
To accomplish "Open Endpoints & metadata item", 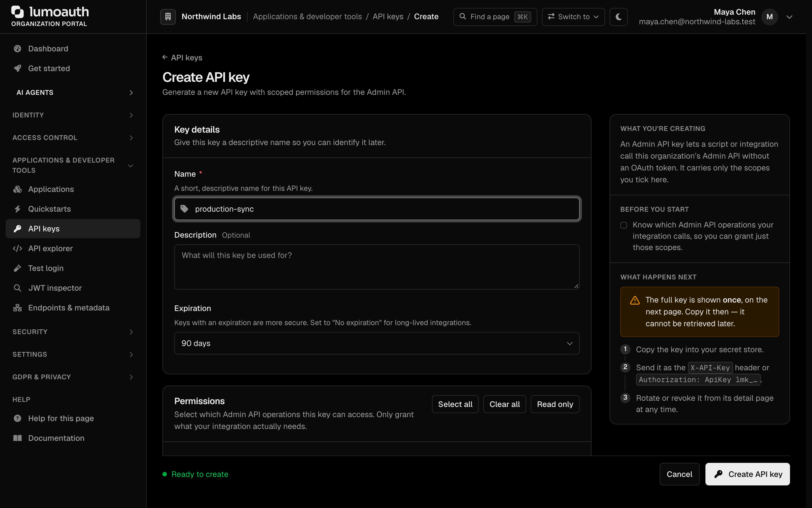I will pos(73,308).
